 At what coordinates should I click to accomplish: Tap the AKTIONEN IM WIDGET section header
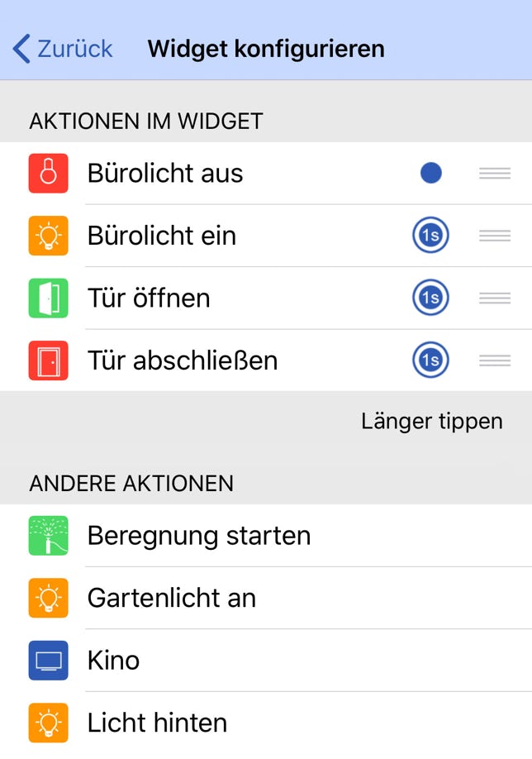click(x=146, y=121)
